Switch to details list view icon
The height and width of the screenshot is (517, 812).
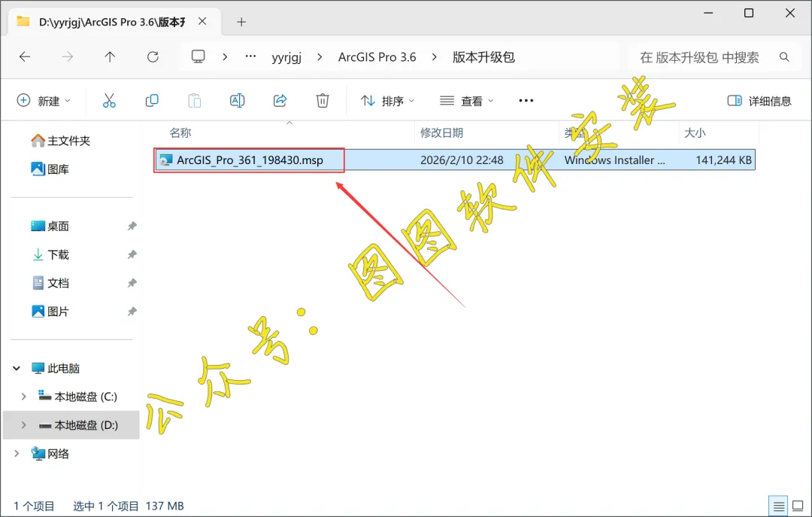click(778, 506)
